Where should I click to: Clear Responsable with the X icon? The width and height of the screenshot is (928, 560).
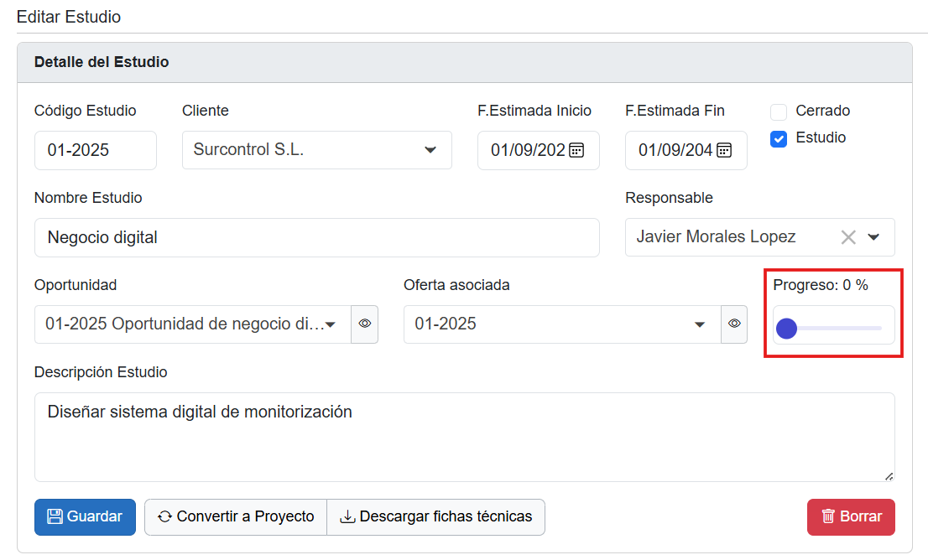click(848, 237)
